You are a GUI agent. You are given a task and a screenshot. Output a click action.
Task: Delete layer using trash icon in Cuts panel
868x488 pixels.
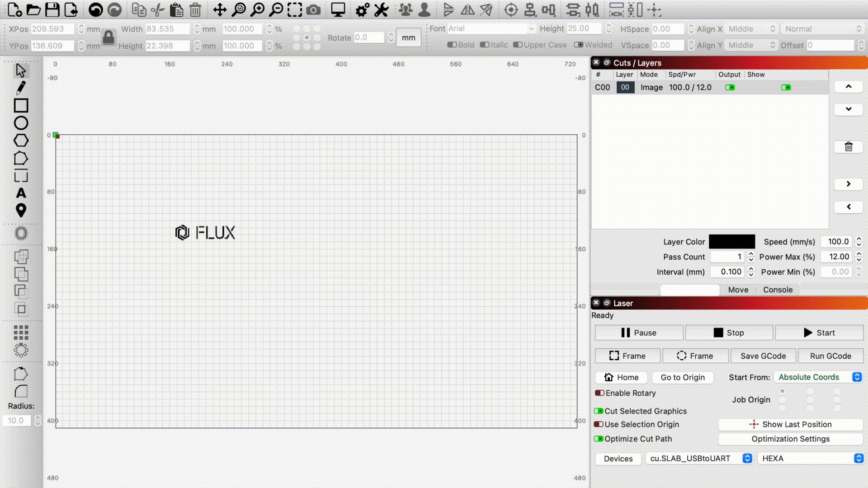pyautogui.click(x=849, y=146)
